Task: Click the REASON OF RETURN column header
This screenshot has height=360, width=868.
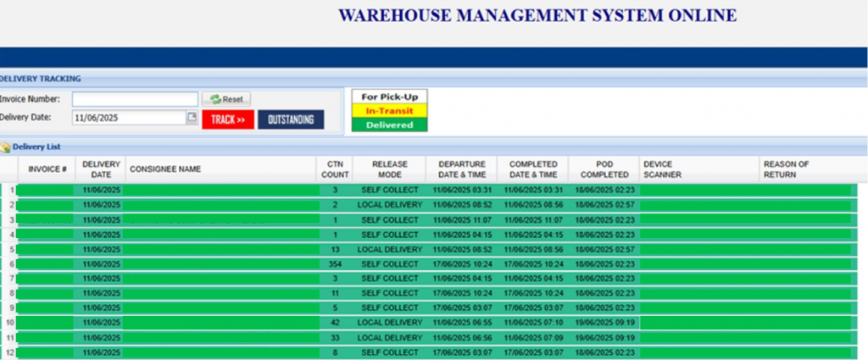Action: pos(787,169)
